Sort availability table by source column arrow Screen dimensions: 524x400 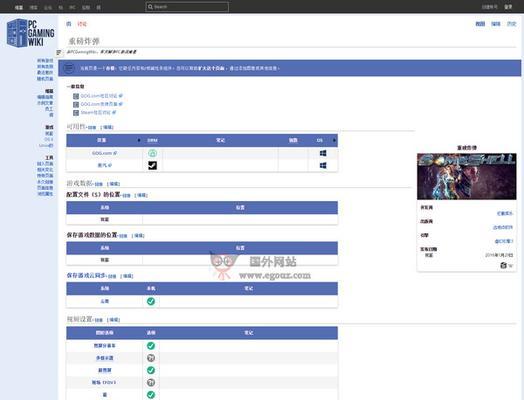139,140
